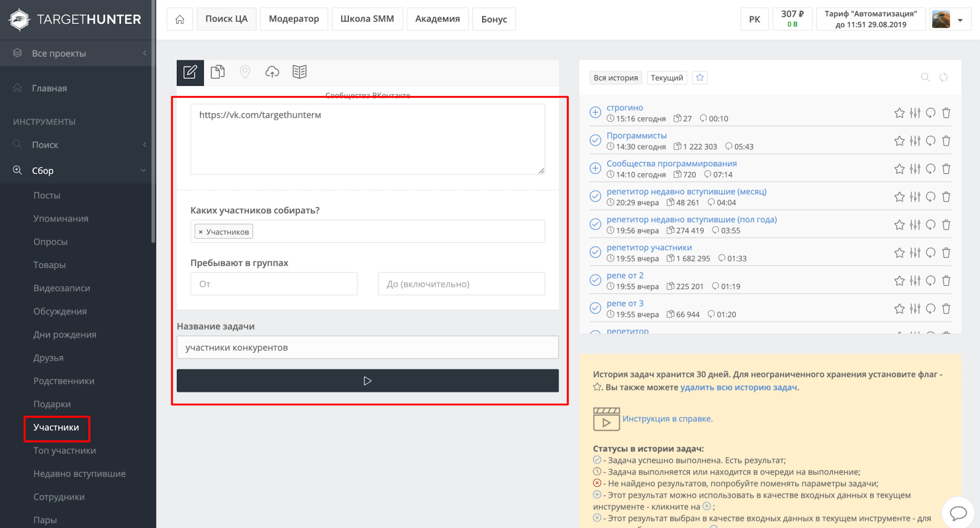Select the cloud upload icon
The height and width of the screenshot is (528, 980).
[272, 72]
